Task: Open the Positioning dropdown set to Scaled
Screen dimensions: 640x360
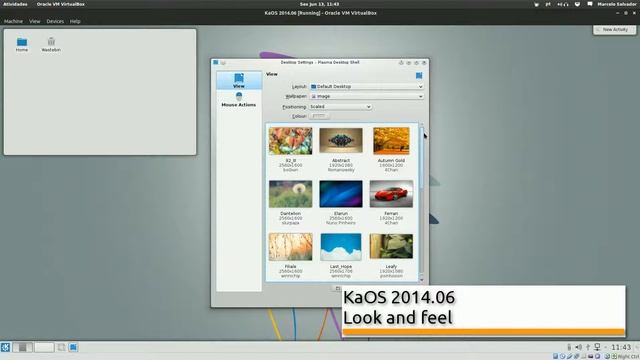Action: tap(340, 107)
